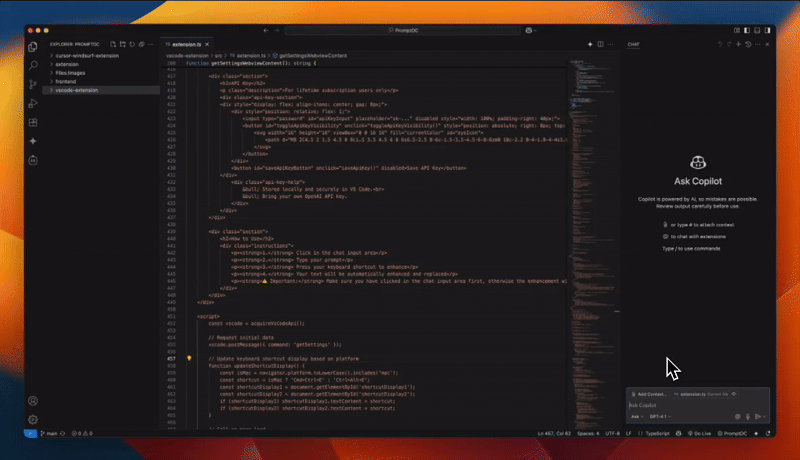Show chat history in Chat panel
800x460 pixels.
[x=748, y=44]
